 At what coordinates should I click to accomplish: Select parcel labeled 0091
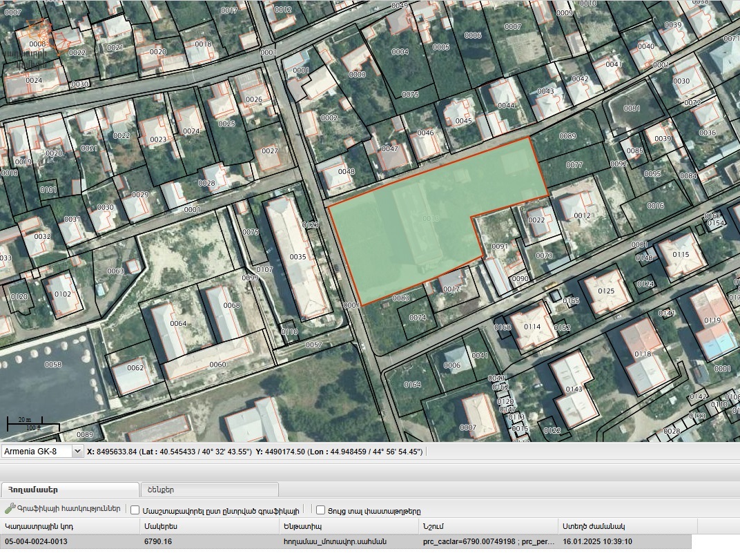point(500,247)
